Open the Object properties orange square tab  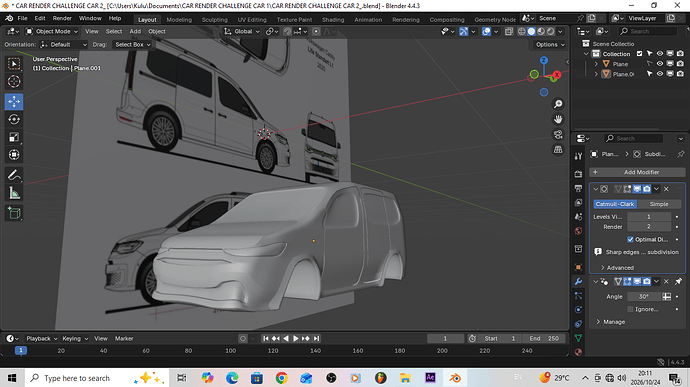point(579,267)
